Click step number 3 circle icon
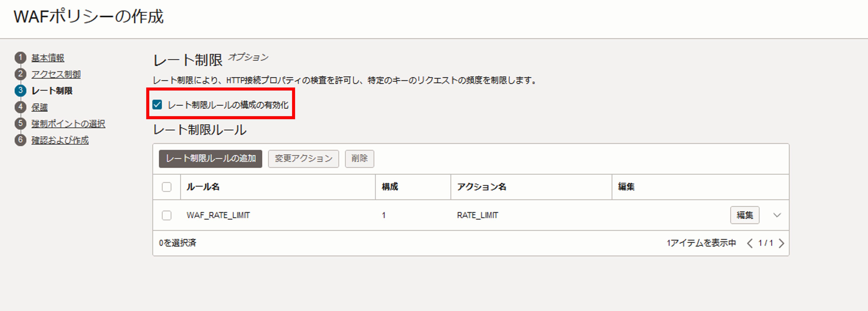868x311 pixels. [20, 90]
